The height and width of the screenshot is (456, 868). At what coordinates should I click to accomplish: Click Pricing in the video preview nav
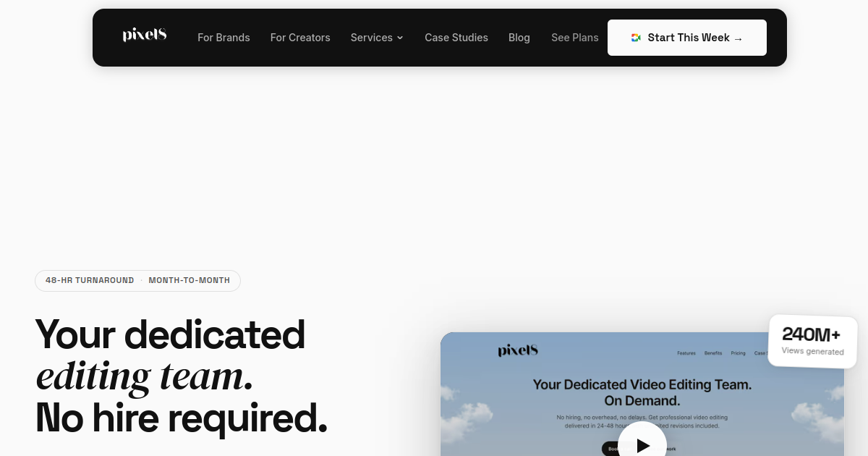pos(738,353)
